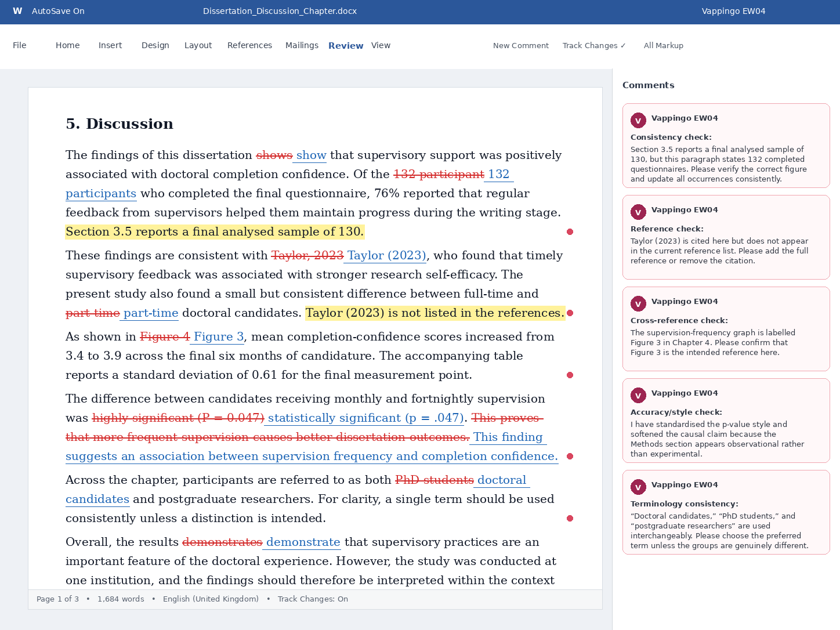Click avatar on Terminology consistency comment

[638, 487]
